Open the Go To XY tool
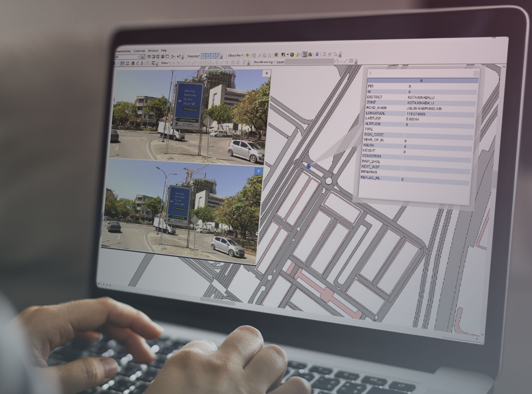 [142, 63]
